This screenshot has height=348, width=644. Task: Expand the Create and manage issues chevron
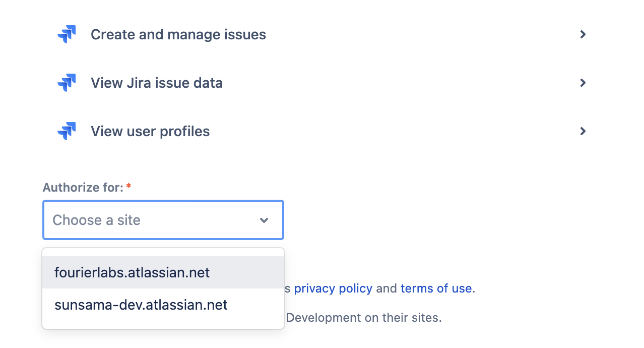click(x=583, y=34)
